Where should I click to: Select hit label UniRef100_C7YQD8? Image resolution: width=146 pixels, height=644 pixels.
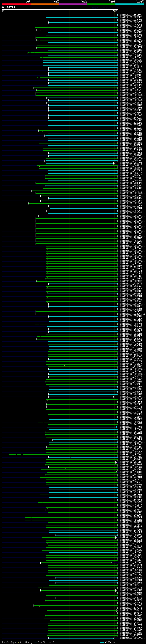131,42
